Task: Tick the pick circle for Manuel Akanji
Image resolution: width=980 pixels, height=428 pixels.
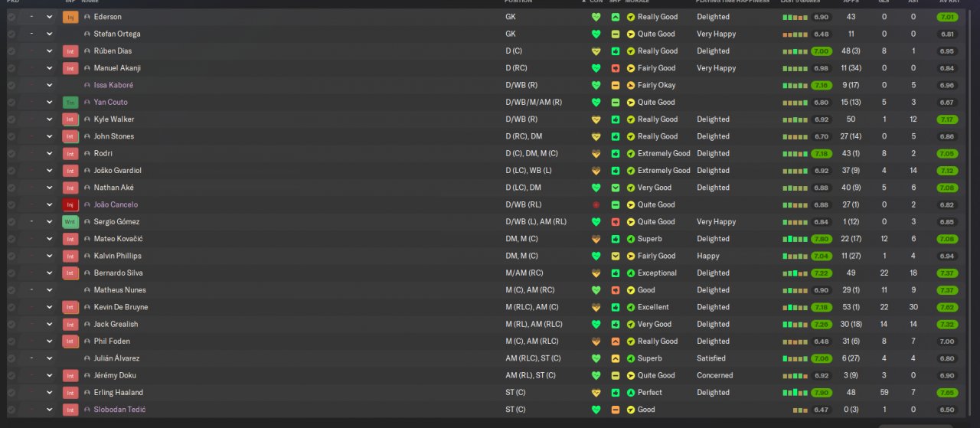Action: (x=11, y=68)
